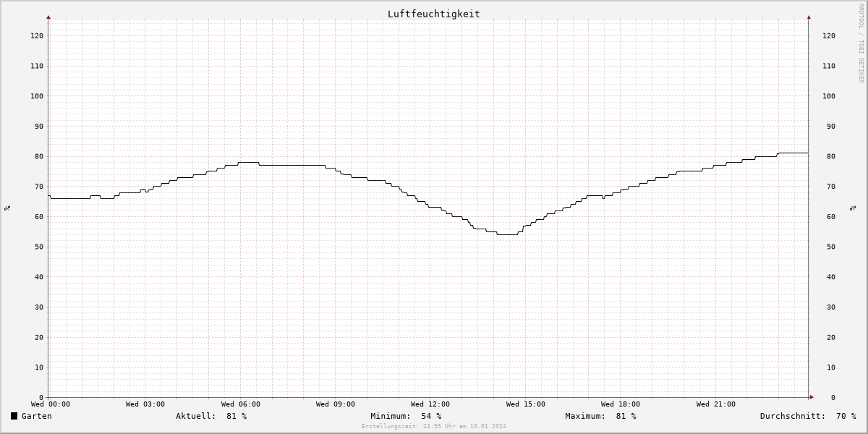Click the Wed 18:00 time axis label
This screenshot has width=868, height=434.
[621, 404]
